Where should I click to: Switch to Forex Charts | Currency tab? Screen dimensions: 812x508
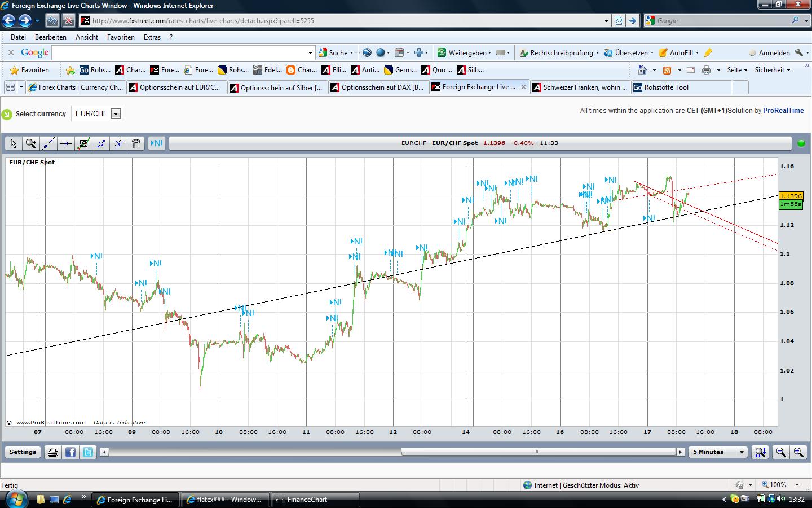[x=75, y=87]
